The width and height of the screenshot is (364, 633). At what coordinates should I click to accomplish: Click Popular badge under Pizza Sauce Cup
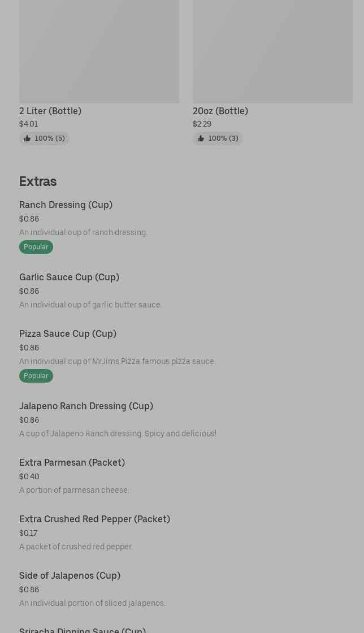coord(36,376)
